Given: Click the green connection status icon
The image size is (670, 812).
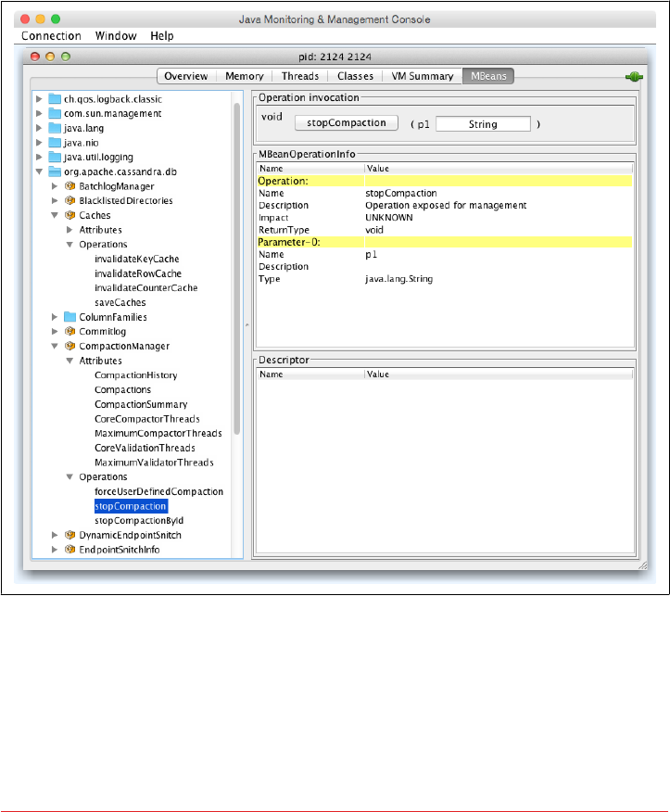Looking at the screenshot, I should pyautogui.click(x=634, y=77).
